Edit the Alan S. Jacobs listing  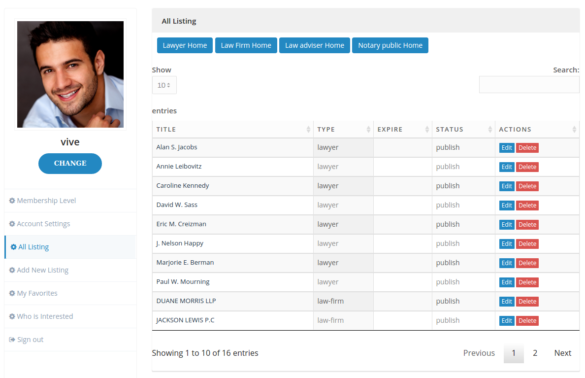pyautogui.click(x=507, y=148)
